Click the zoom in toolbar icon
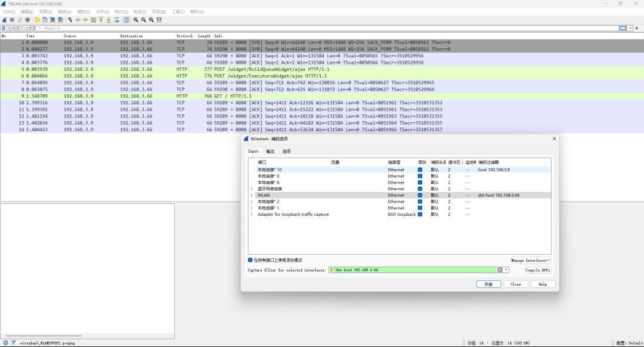This screenshot has height=347, width=644. (136, 20)
